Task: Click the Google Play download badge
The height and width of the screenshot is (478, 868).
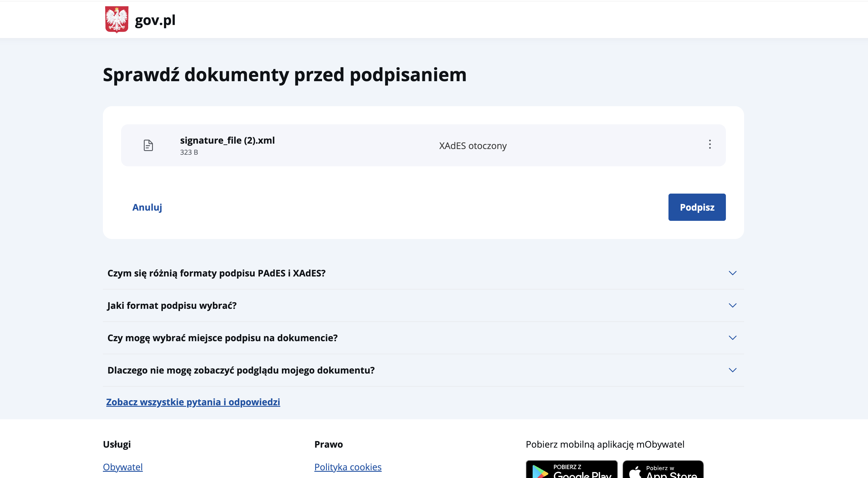Action: tap(572, 470)
